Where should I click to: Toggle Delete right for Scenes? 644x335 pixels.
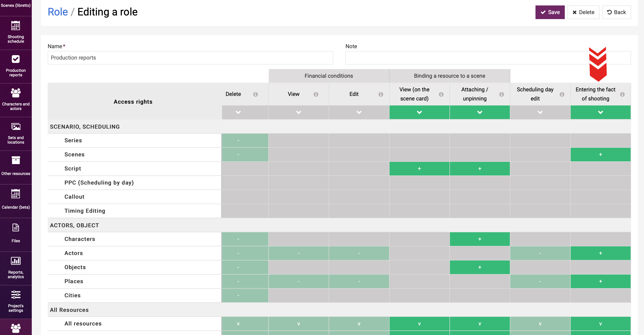tap(245, 155)
